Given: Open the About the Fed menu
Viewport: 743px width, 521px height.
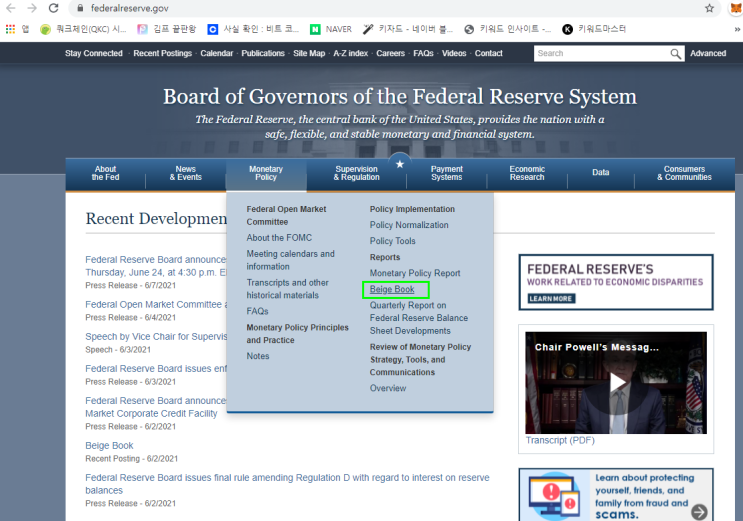Looking at the screenshot, I should coord(105,173).
